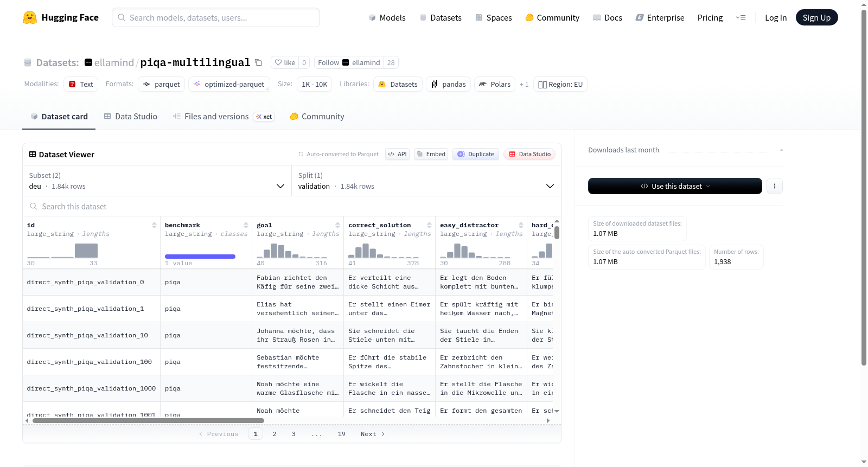
Task: Click cell direct_synth_piqa_validation_10
Action: pos(91,335)
